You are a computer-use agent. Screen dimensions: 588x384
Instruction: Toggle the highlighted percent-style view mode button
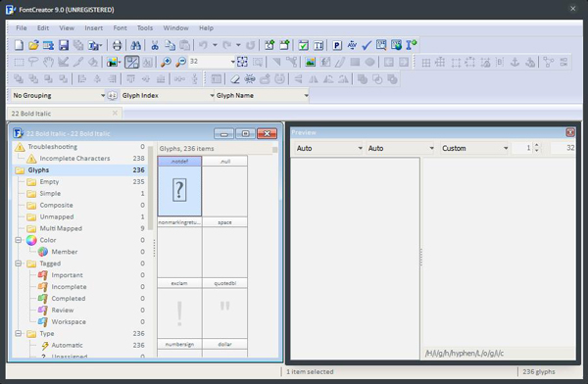click(131, 63)
